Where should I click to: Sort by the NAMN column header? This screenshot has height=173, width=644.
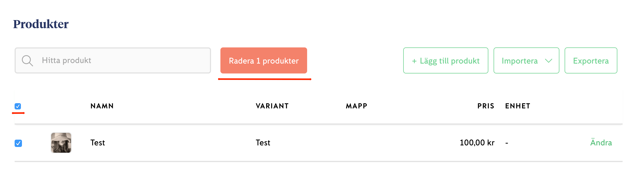point(102,106)
